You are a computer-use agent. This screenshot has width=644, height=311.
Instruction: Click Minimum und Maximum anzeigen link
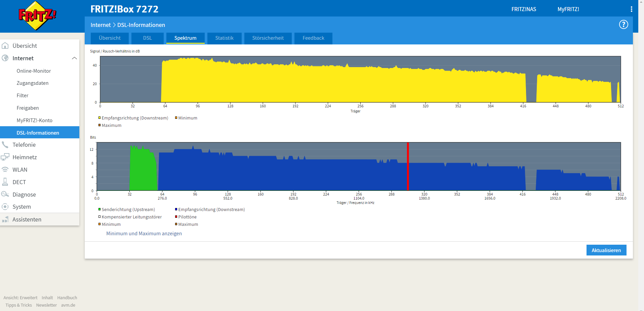coord(144,234)
